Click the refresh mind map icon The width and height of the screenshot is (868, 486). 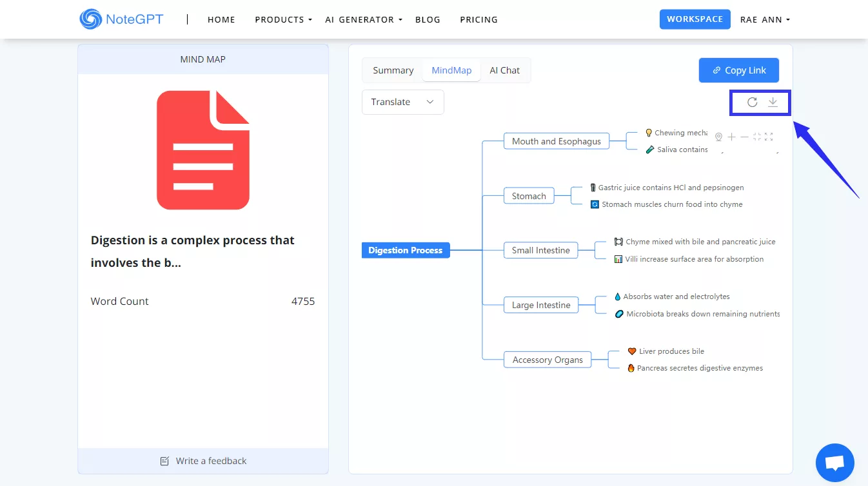click(x=752, y=102)
